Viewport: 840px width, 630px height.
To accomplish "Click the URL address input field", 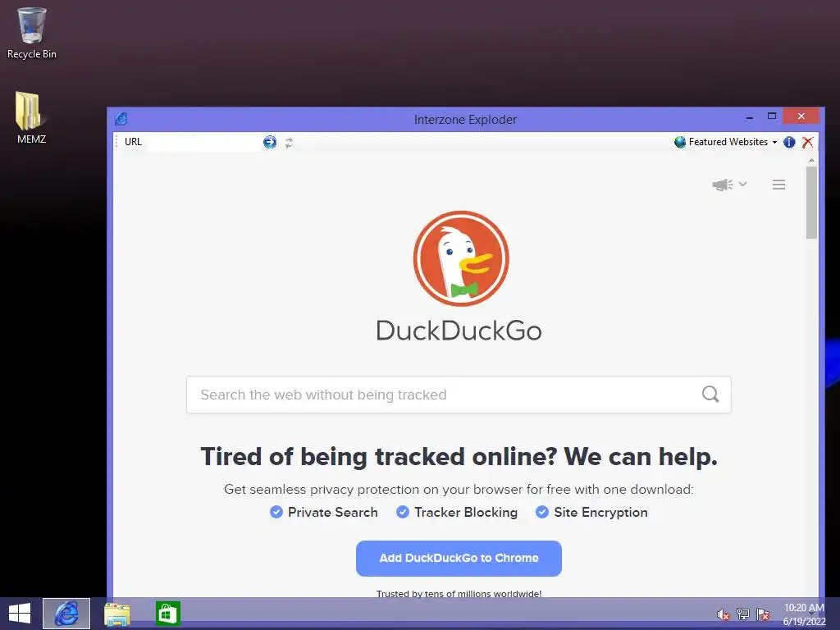I will click(x=203, y=142).
